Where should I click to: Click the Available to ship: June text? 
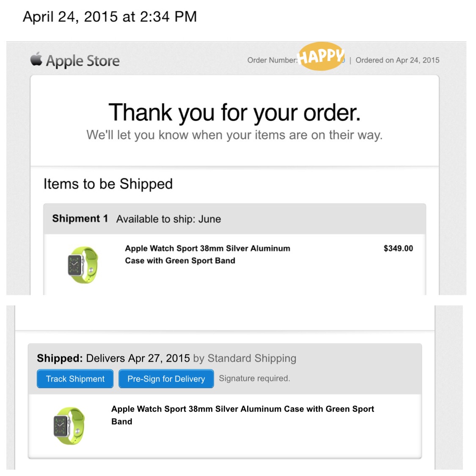coord(168,219)
